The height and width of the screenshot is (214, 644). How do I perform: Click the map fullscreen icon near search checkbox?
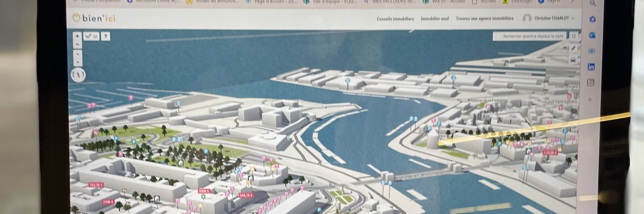point(574,36)
